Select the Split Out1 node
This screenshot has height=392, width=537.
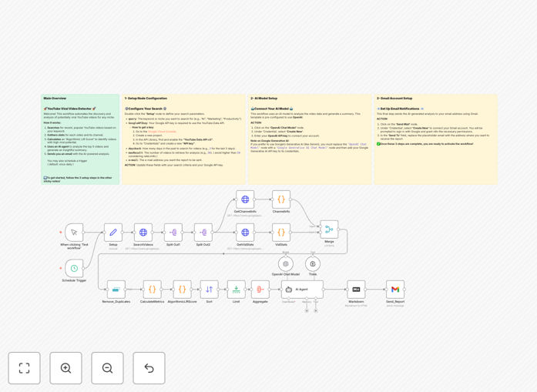point(173,233)
